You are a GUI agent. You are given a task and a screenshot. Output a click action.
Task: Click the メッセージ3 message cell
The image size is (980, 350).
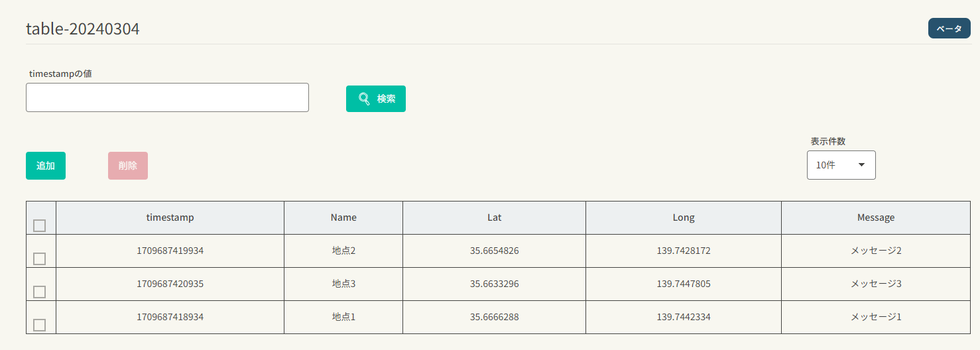[876, 284]
